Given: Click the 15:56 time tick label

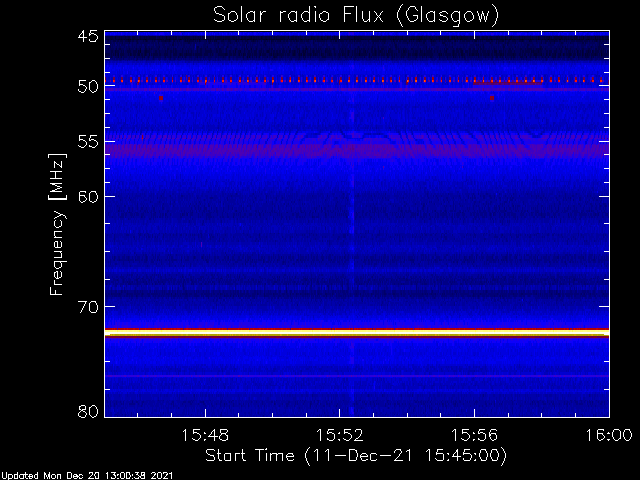Looking at the screenshot, I should coord(474,435).
